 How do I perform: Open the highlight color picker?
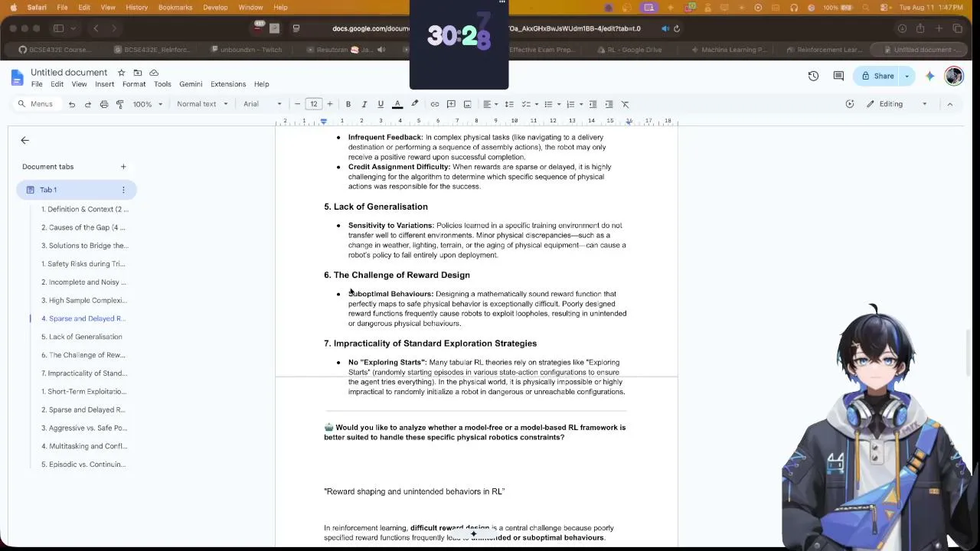415,104
